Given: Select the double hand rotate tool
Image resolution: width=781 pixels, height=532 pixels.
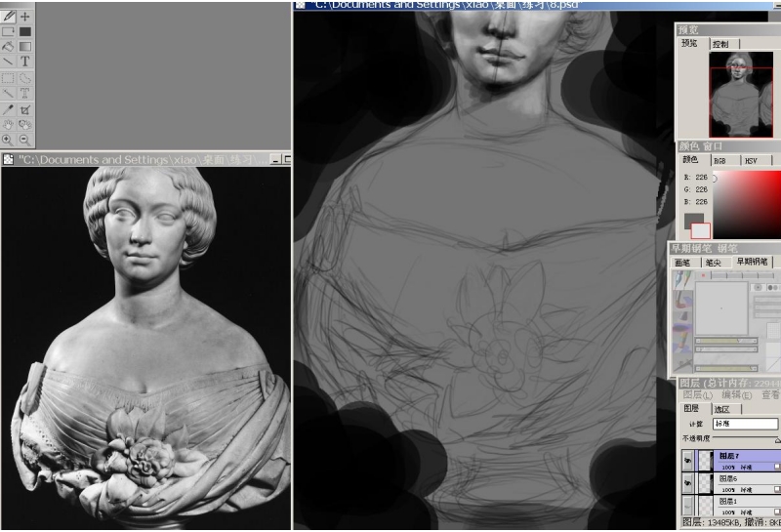Looking at the screenshot, I should pyautogui.click(x=25, y=125).
